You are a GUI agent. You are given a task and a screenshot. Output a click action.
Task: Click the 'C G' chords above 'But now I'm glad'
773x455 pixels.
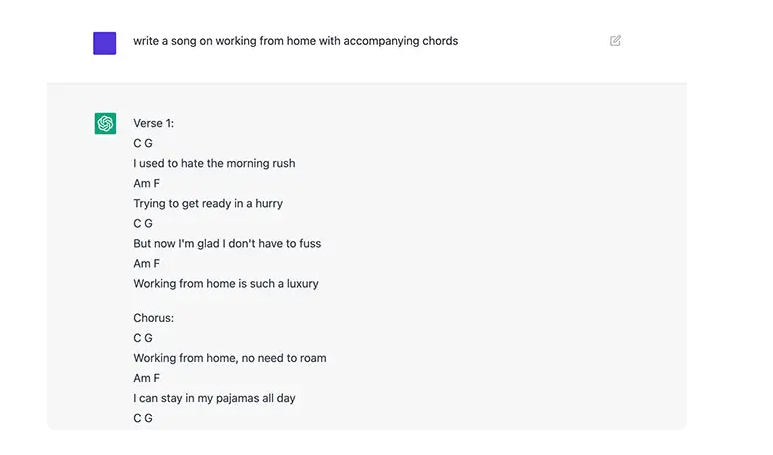[143, 223]
